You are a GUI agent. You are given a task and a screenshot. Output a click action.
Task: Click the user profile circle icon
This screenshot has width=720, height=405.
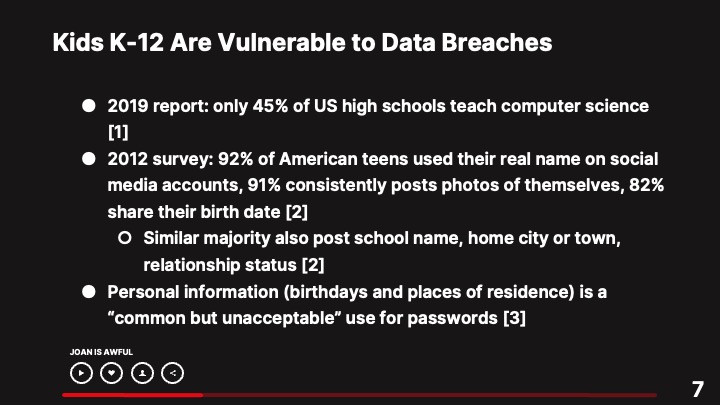[143, 373]
